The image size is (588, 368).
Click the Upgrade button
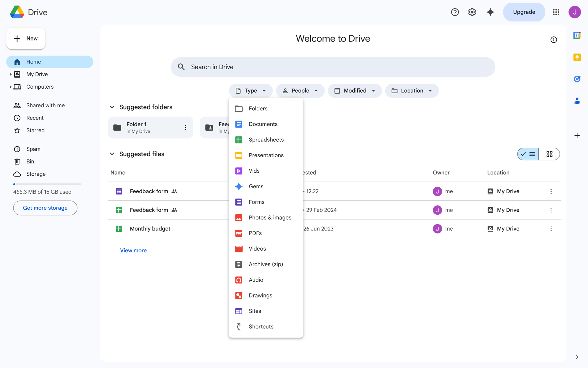[524, 12]
